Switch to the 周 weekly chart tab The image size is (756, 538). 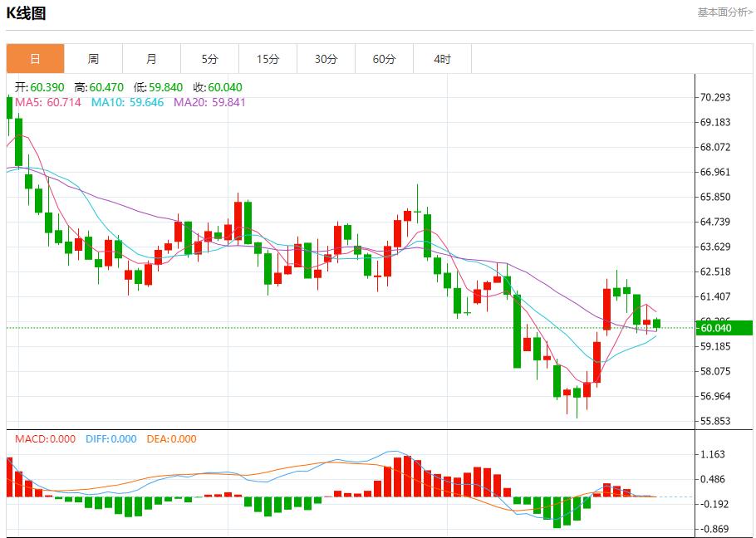coord(93,58)
